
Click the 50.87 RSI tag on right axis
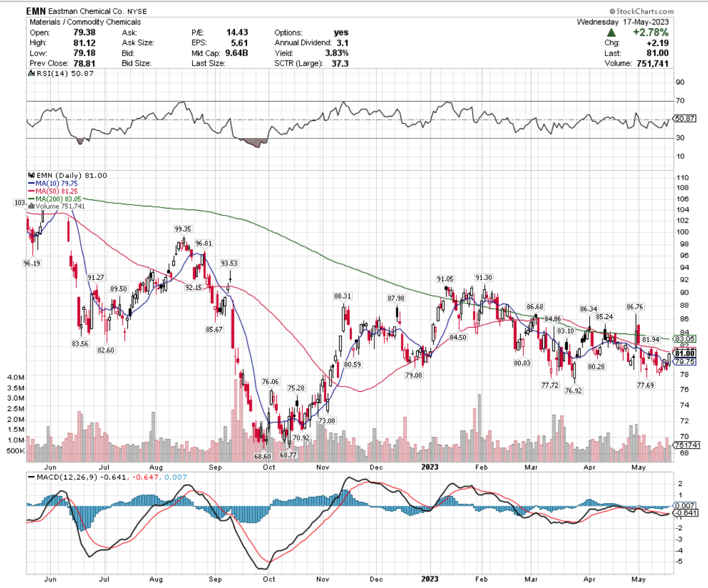pyautogui.click(x=685, y=119)
